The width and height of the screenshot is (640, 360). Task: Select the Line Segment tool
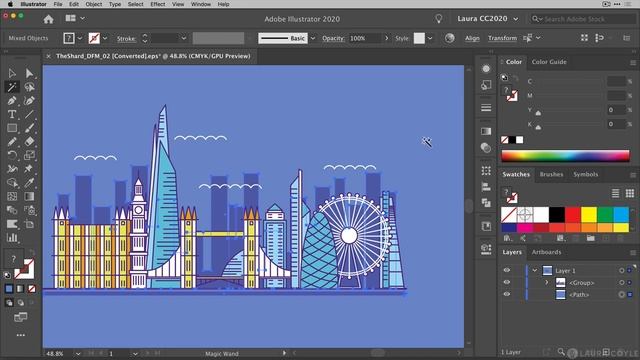coord(29,114)
